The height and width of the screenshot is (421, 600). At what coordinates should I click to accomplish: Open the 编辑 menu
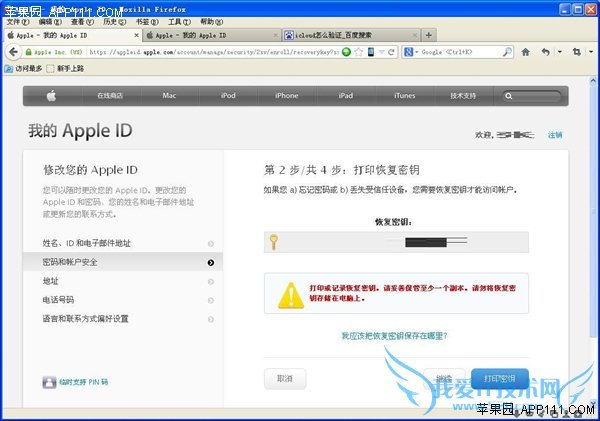[50, 22]
